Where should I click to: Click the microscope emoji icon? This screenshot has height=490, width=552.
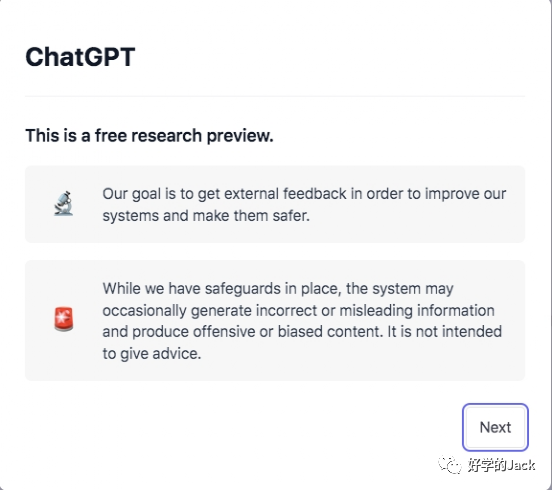click(x=64, y=203)
